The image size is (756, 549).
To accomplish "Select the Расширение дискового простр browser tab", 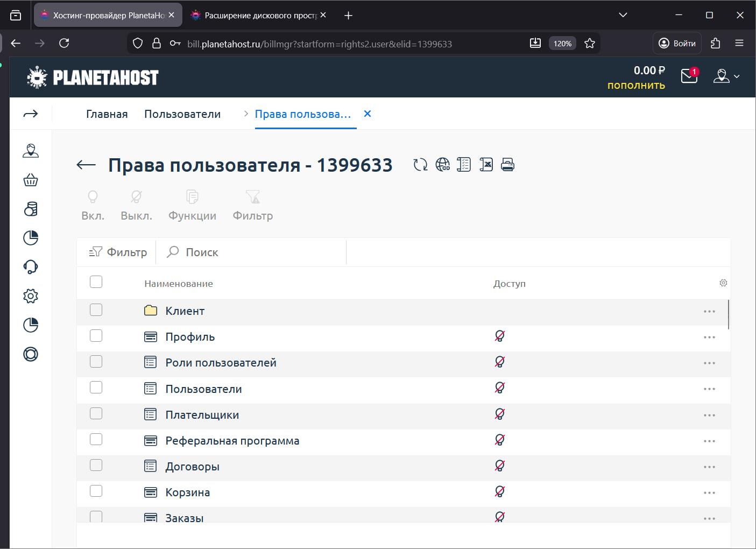I will pyautogui.click(x=253, y=15).
